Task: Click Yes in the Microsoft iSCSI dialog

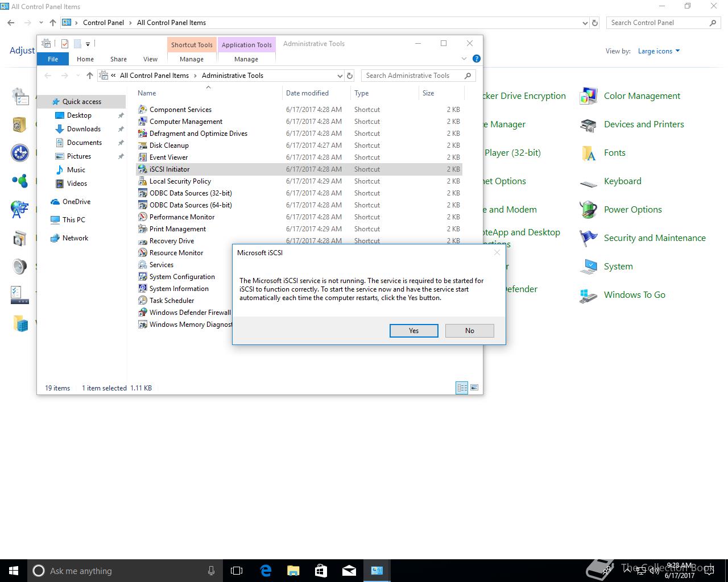Action: click(413, 331)
